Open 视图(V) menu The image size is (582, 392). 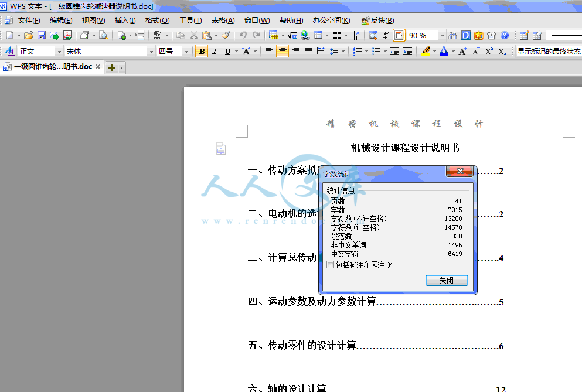pyautogui.click(x=94, y=21)
